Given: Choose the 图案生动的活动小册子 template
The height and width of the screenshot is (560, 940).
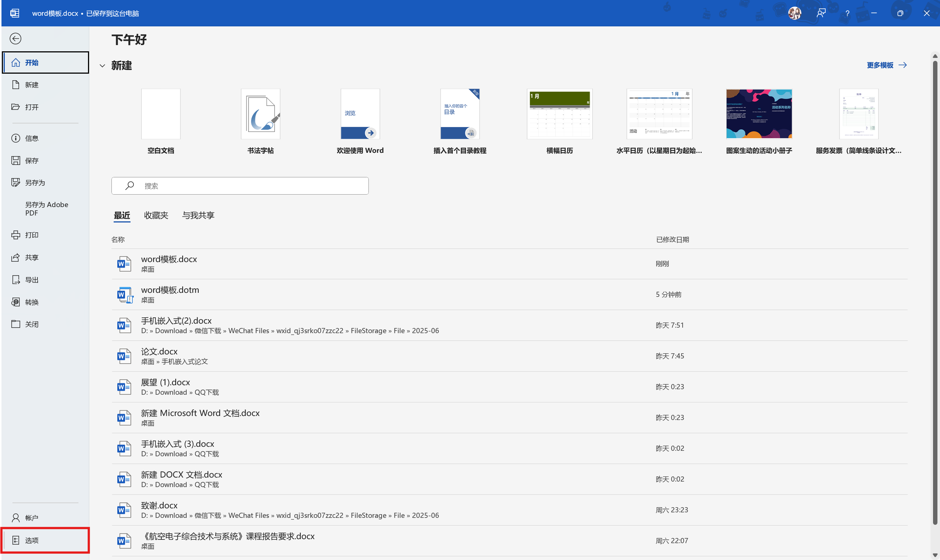Looking at the screenshot, I should [x=759, y=122].
